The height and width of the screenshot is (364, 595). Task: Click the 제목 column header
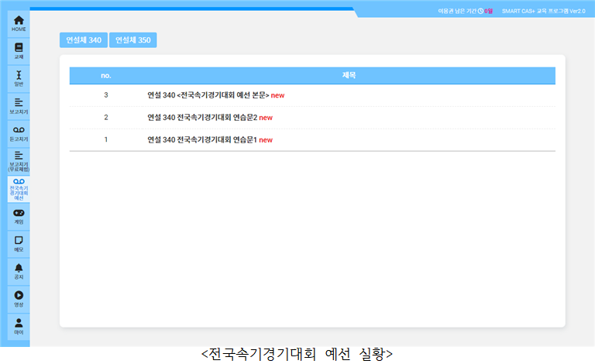(x=349, y=75)
